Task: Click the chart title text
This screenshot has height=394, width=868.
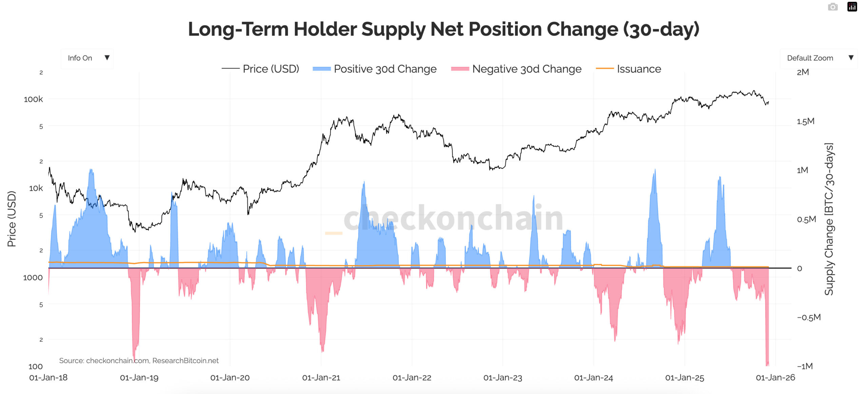Action: tap(443, 29)
